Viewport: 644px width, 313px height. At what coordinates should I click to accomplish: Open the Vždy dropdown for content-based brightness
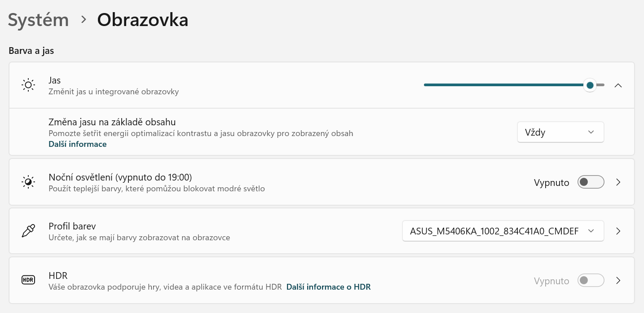point(560,132)
